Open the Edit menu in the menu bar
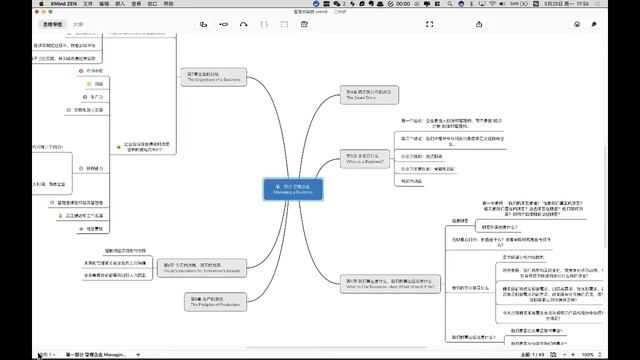Image resolution: width=640 pixels, height=360 pixels. (104, 4)
